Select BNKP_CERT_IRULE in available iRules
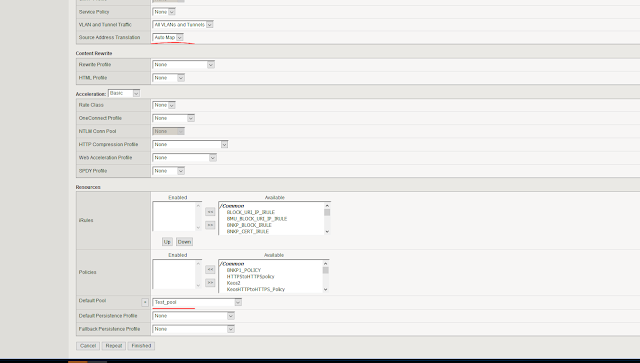 (x=248, y=232)
